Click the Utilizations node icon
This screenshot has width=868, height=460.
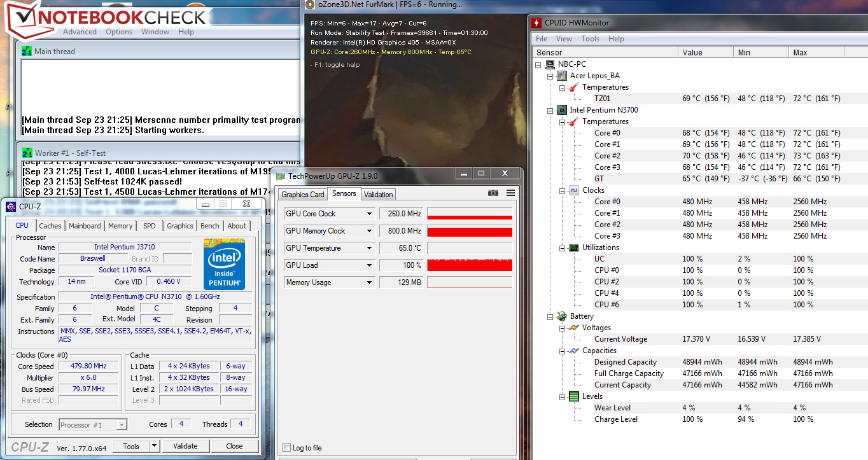coord(573,247)
